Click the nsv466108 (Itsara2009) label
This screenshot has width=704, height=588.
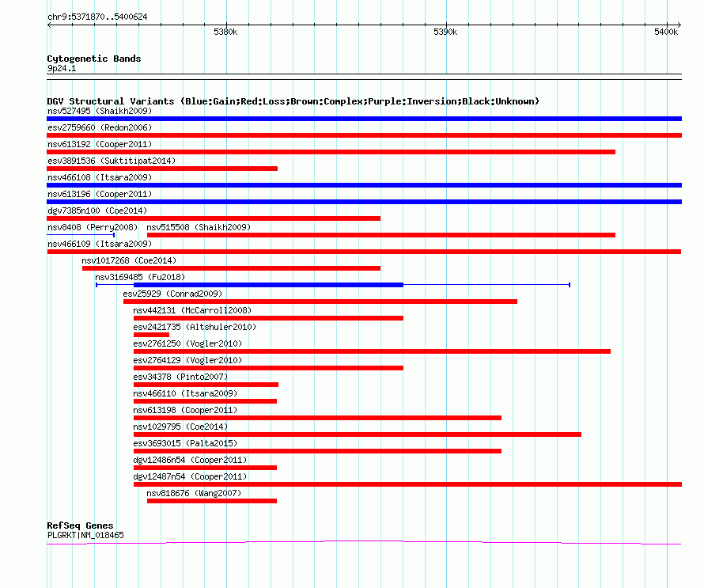[x=100, y=177]
